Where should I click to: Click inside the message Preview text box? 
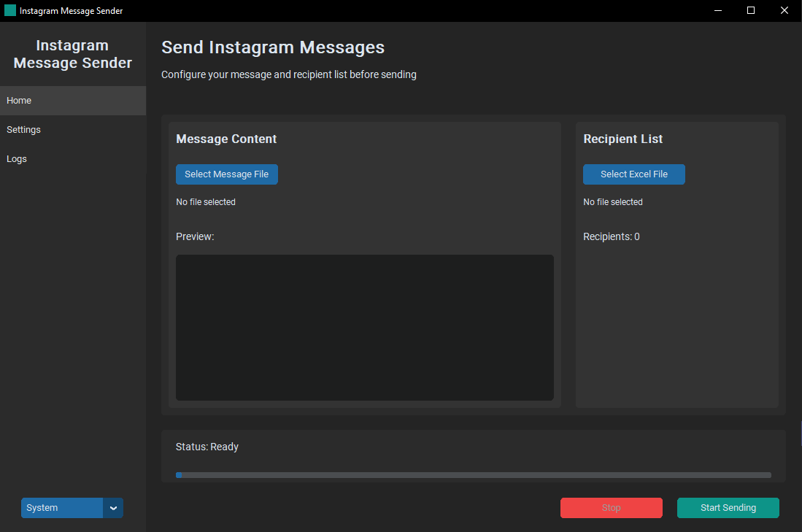(365, 328)
